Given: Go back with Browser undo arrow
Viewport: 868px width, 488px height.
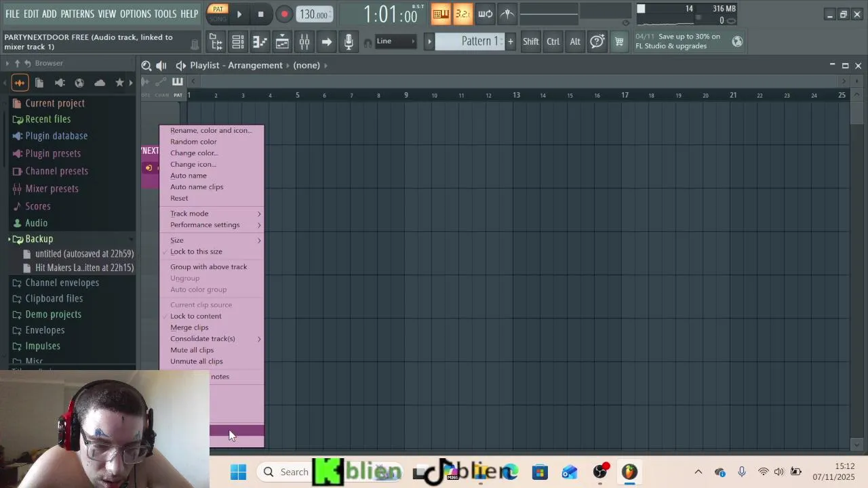Looking at the screenshot, I should 28,63.
